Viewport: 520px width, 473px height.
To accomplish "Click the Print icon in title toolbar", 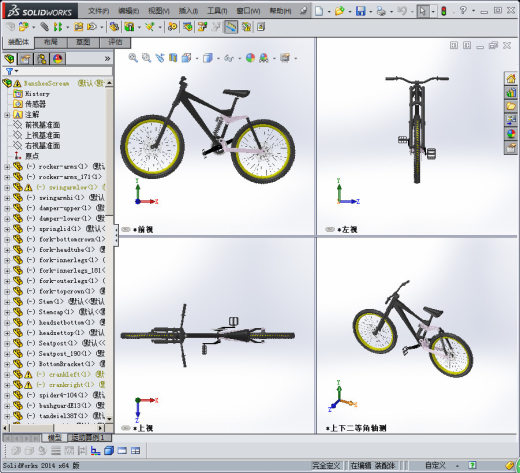I will (x=381, y=11).
